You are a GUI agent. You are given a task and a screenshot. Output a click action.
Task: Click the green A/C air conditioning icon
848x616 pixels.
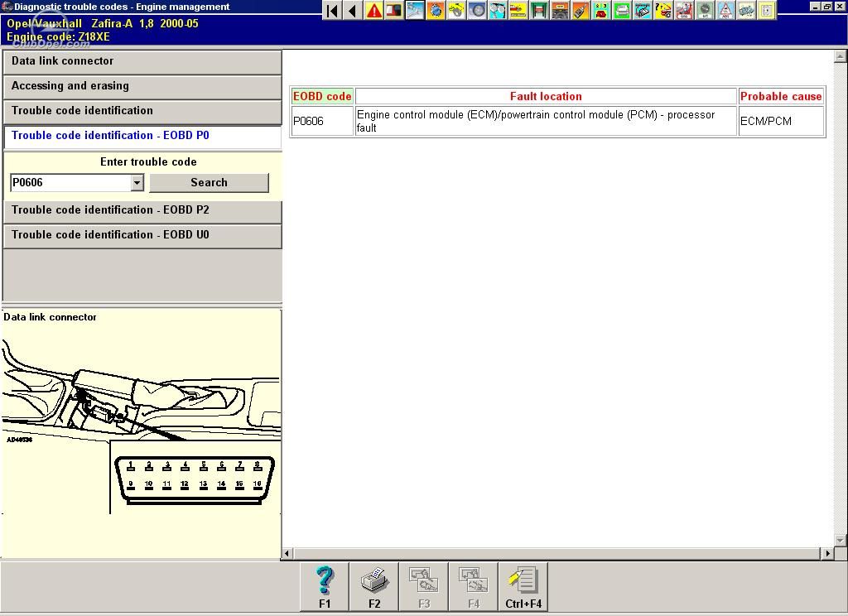click(704, 10)
